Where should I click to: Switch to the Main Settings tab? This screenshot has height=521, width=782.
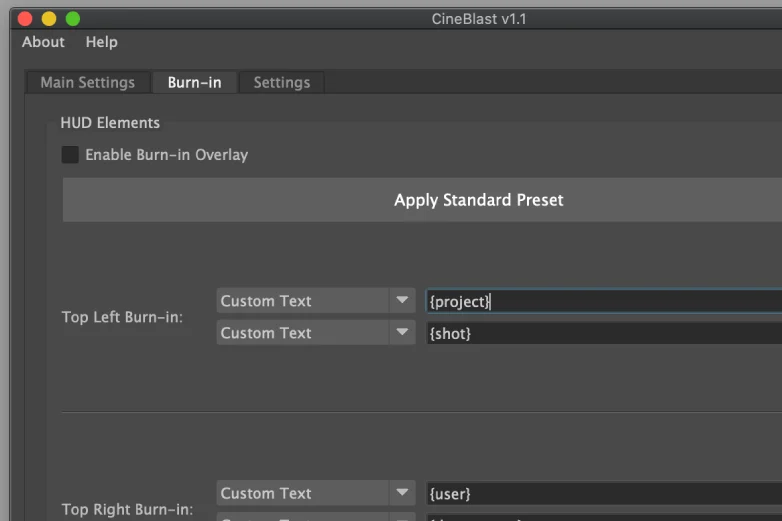click(87, 82)
